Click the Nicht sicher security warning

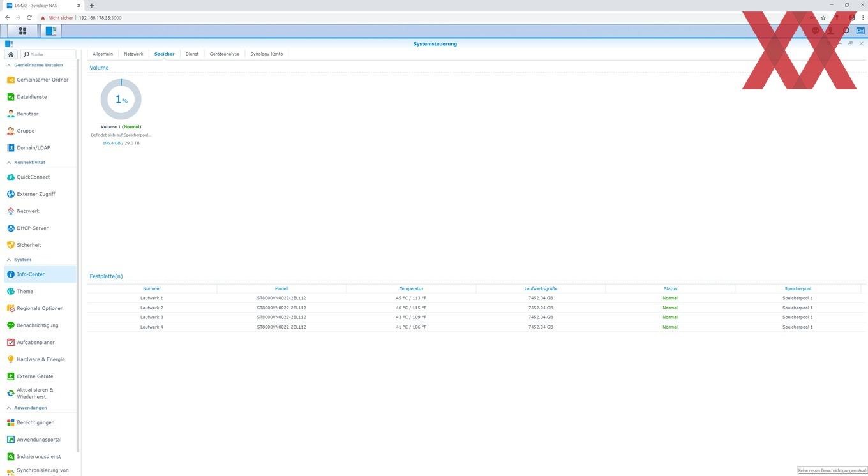tap(57, 18)
